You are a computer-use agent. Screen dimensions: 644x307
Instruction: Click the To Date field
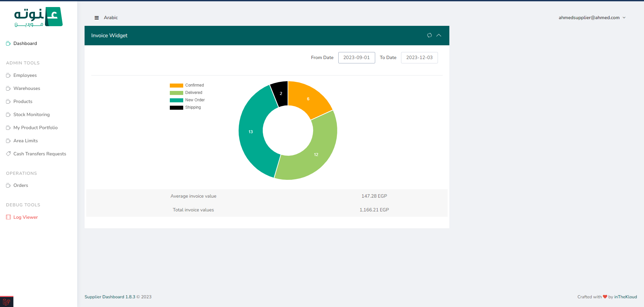pos(419,58)
